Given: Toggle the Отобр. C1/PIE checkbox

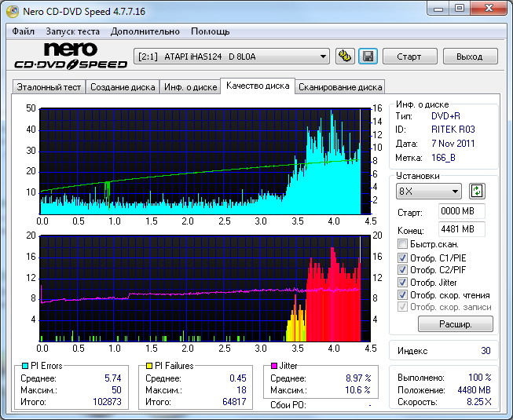Looking at the screenshot, I should [402, 257].
